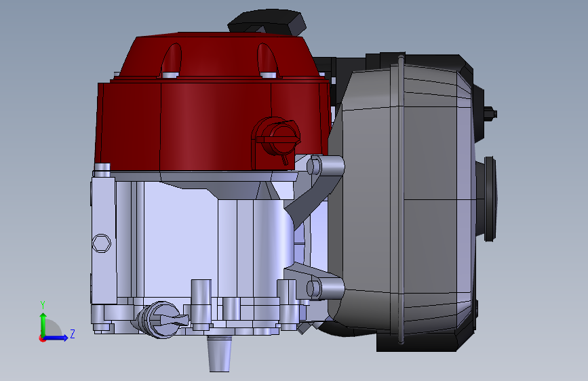The height and width of the screenshot is (381, 588).
Task: Select the right oval slot on red dome
Action: click(x=267, y=60)
